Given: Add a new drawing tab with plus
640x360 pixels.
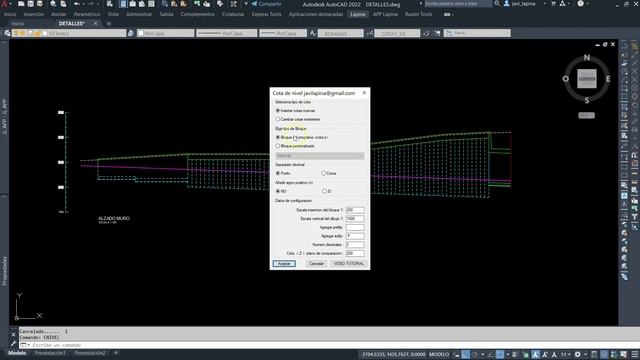Looking at the screenshot, I should tap(109, 24).
